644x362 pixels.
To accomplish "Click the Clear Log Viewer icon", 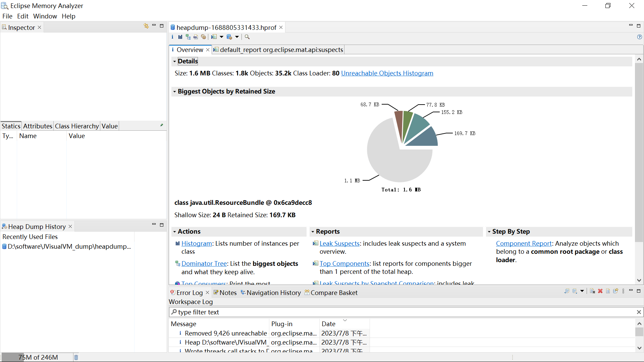I will coord(592,291).
